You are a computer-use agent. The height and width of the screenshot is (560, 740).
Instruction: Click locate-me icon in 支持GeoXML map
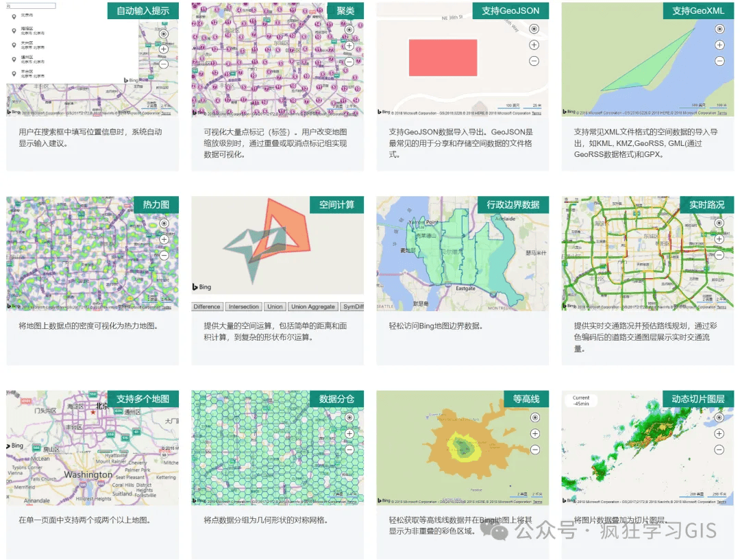tap(719, 29)
